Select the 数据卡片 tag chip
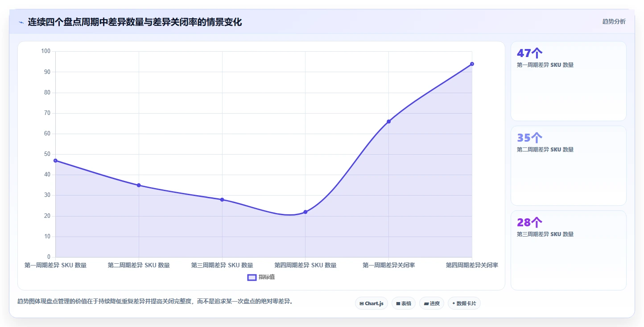 pyautogui.click(x=464, y=303)
